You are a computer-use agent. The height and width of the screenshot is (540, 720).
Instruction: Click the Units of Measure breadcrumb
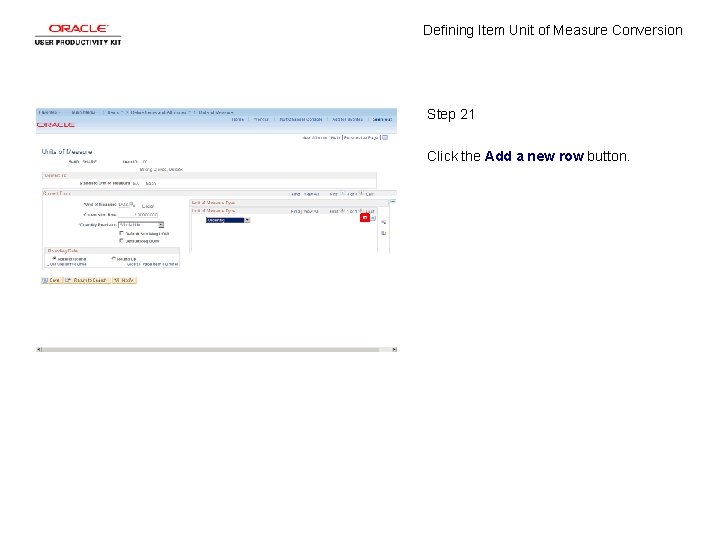click(x=216, y=112)
